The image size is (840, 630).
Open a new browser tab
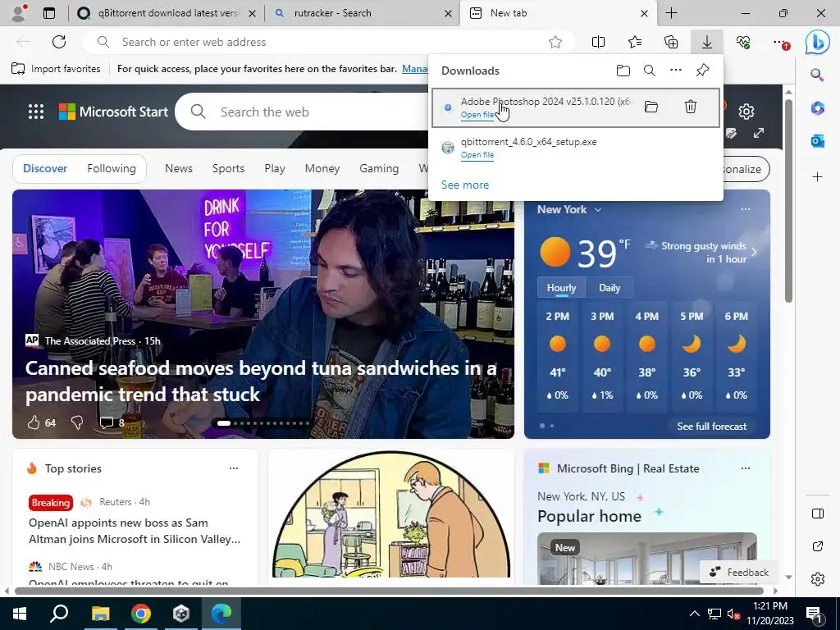click(671, 13)
